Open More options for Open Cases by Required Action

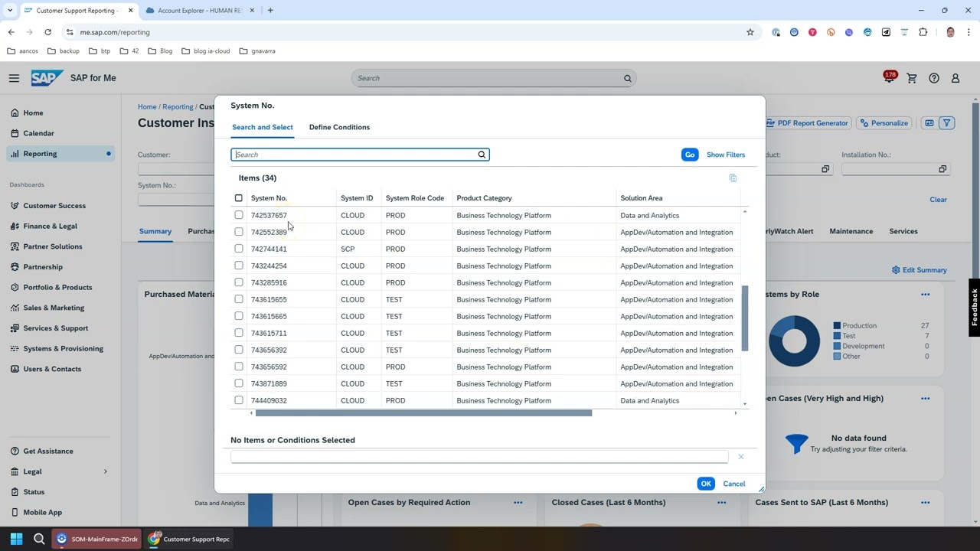point(518,502)
